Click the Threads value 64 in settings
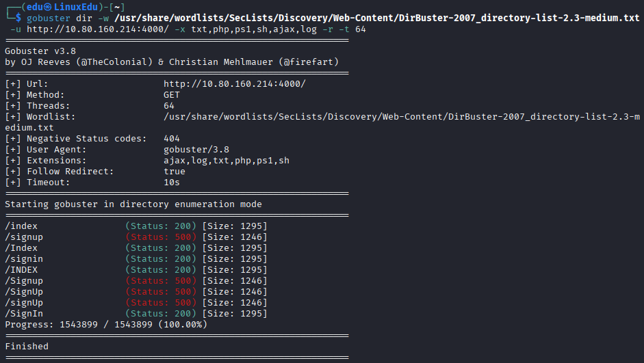Image resolution: width=644 pixels, height=363 pixels. tap(169, 106)
